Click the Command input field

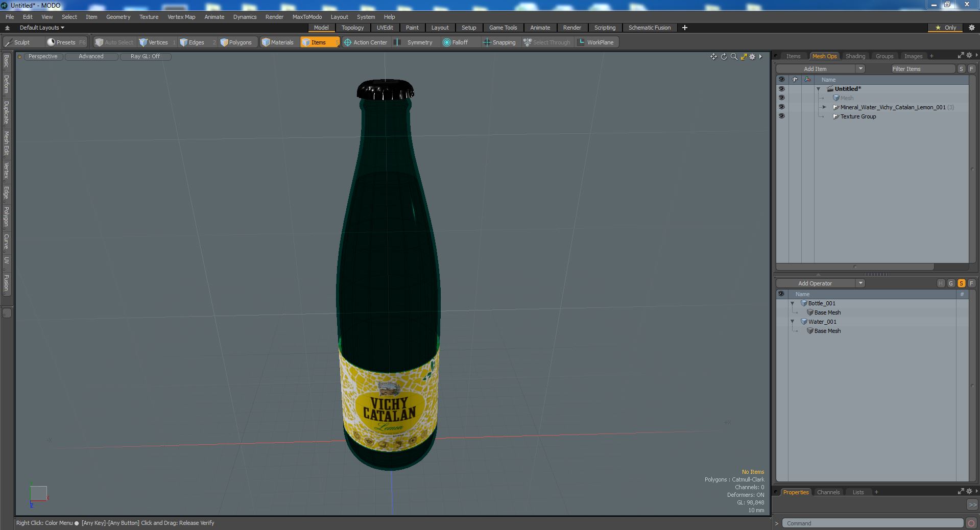point(873,523)
